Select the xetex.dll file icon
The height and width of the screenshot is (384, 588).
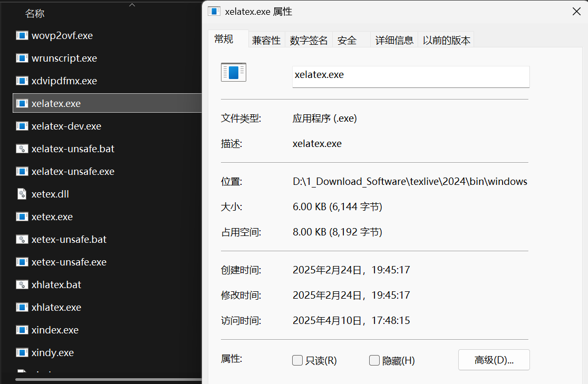pyautogui.click(x=22, y=194)
